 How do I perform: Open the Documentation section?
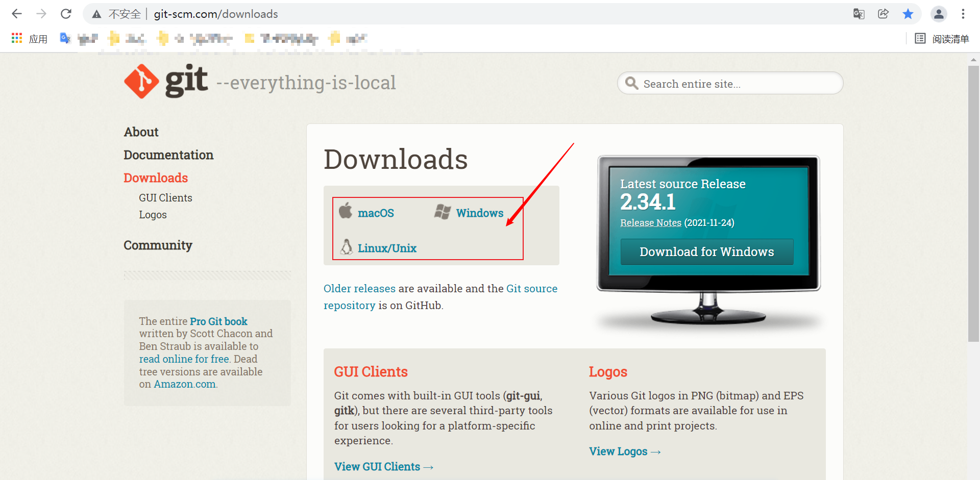(x=168, y=155)
